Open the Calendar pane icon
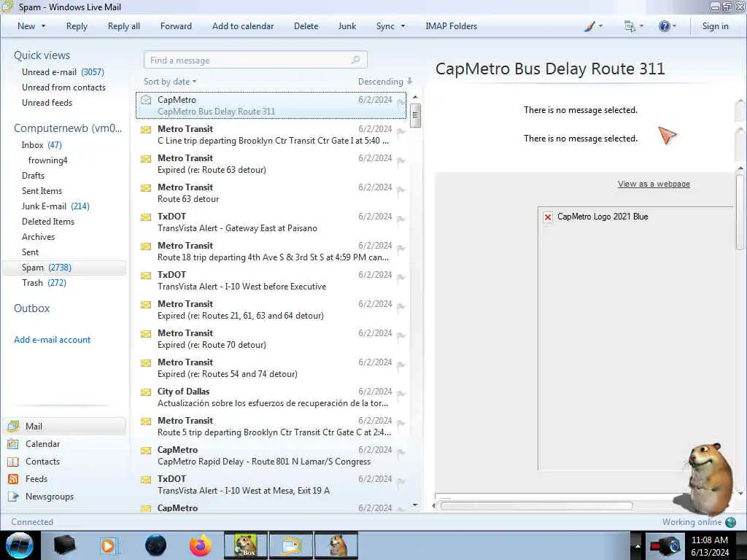 click(13, 444)
